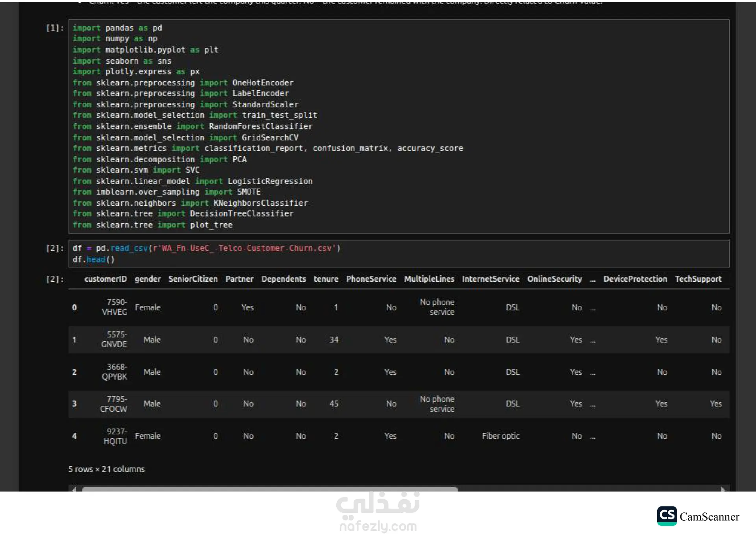Screen dimensions: 756x534
Task: Click the nafezly.com link text
Action: [x=378, y=526]
